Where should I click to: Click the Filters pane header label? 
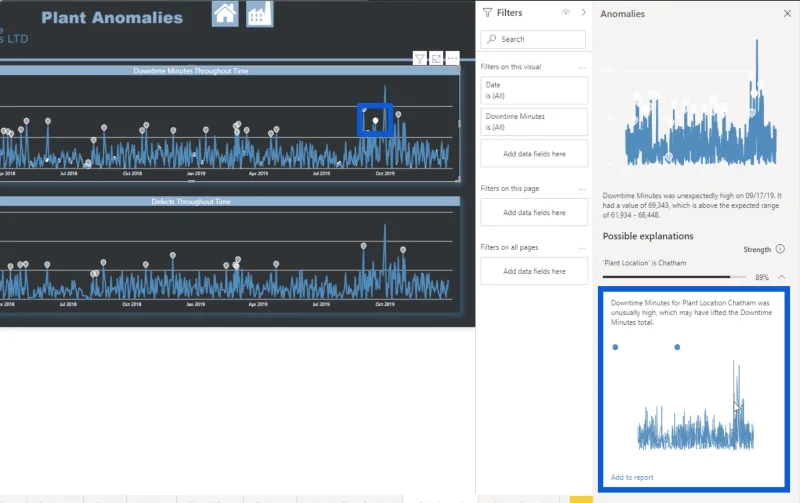(509, 13)
